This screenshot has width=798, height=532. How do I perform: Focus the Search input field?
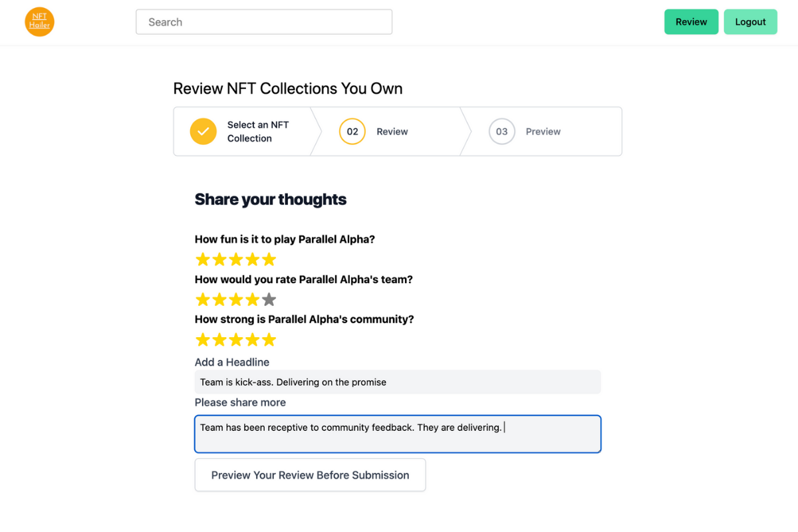coord(264,22)
